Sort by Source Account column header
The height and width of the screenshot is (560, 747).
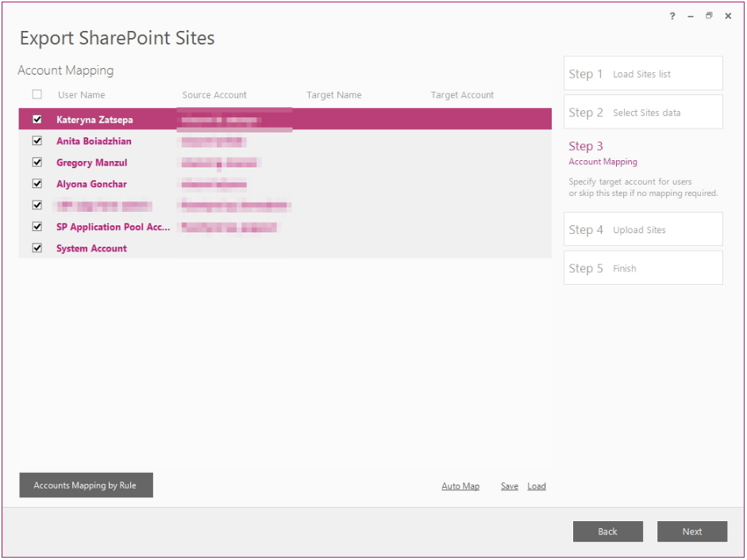[x=214, y=94]
